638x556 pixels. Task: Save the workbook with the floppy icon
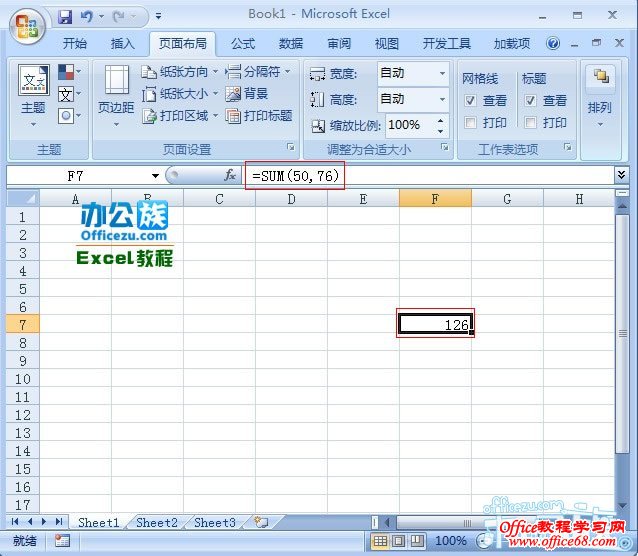[x=65, y=16]
